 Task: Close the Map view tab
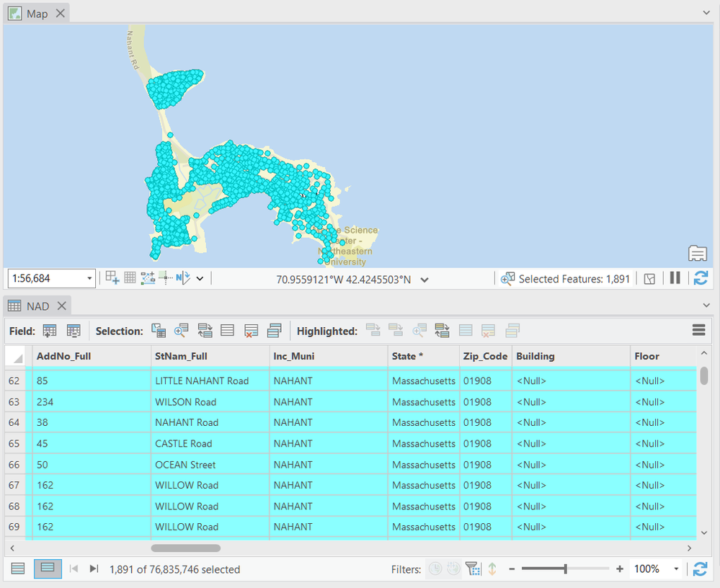(x=60, y=14)
